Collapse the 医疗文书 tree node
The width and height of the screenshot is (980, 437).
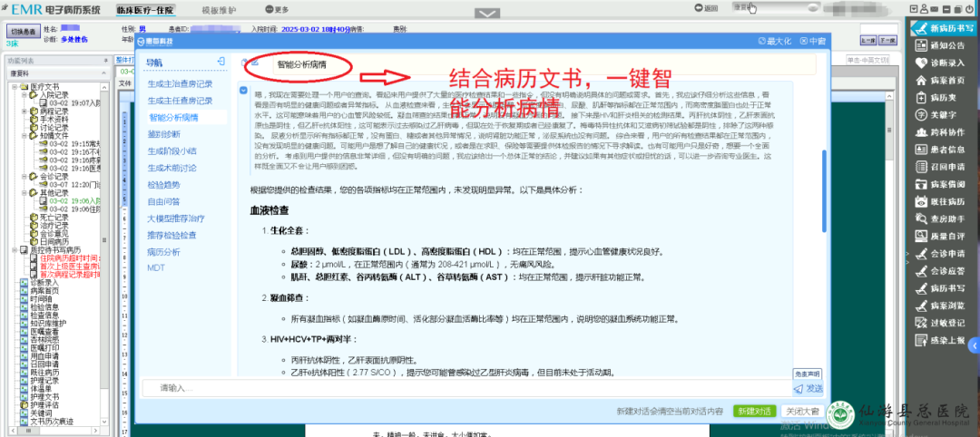pyautogui.click(x=15, y=87)
